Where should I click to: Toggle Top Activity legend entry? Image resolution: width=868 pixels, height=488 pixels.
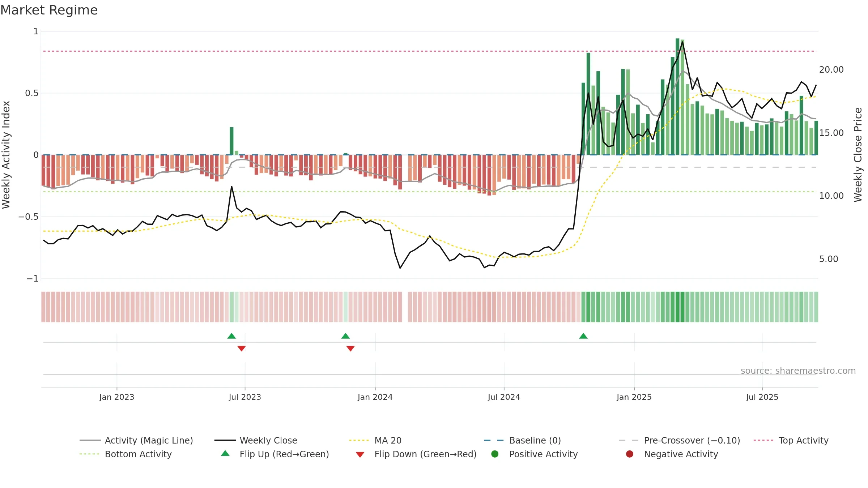pos(791,440)
